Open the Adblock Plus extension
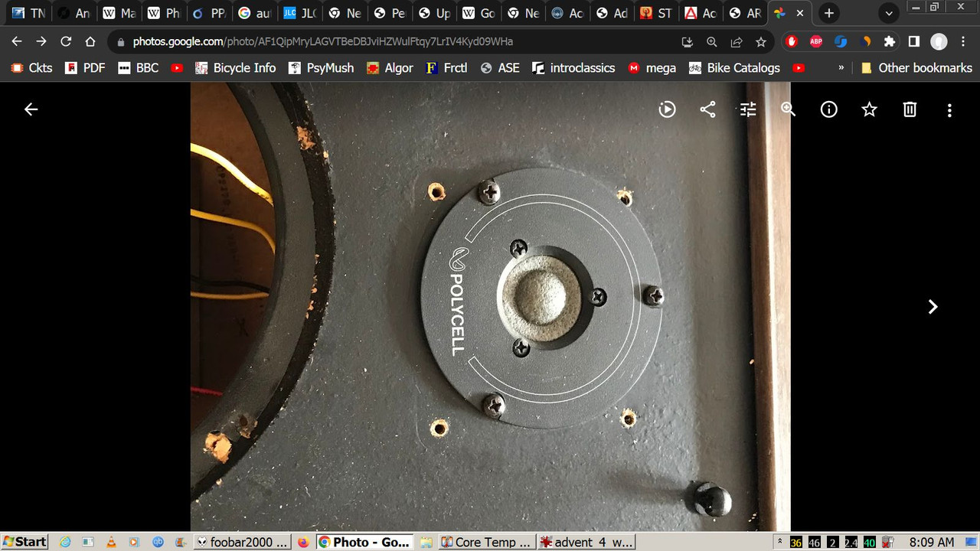980x551 pixels. coord(816,41)
